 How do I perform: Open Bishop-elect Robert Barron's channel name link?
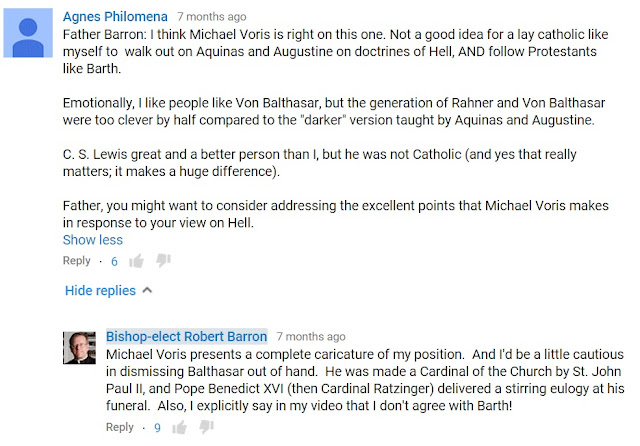(x=186, y=336)
